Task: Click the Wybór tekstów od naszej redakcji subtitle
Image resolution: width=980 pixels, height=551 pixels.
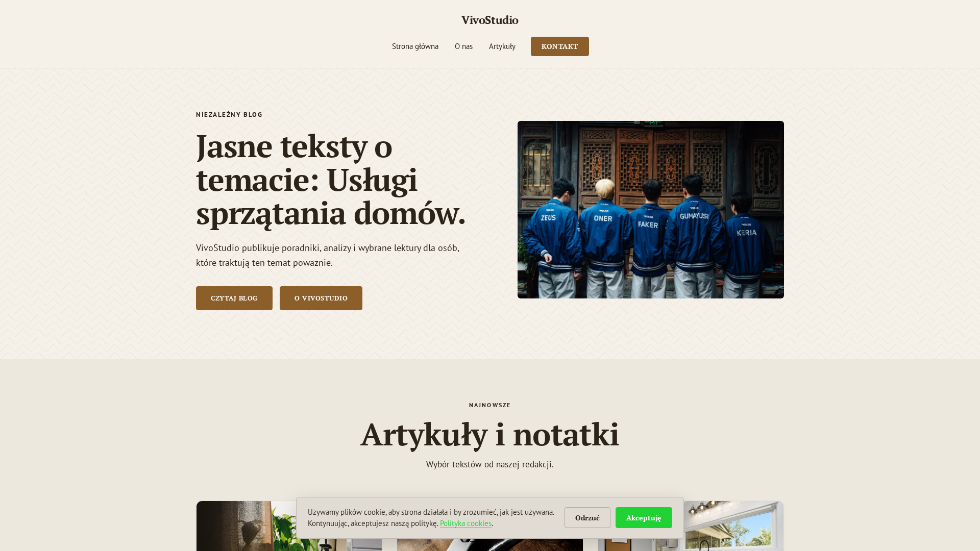Action: tap(490, 464)
